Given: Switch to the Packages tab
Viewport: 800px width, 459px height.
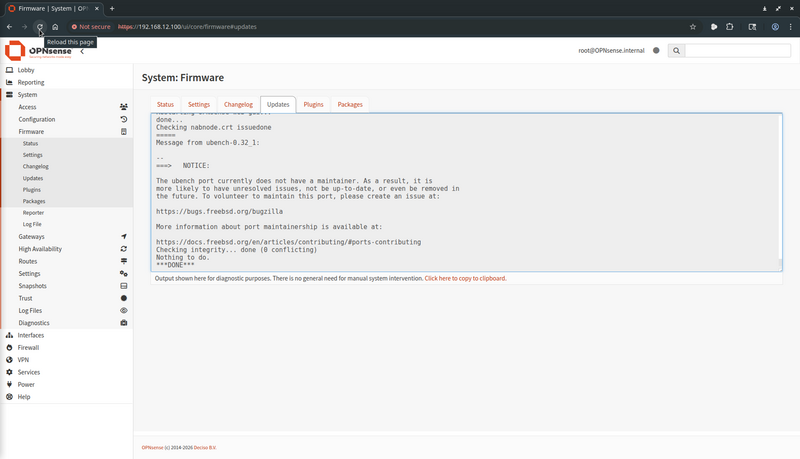Looking at the screenshot, I should (x=350, y=105).
